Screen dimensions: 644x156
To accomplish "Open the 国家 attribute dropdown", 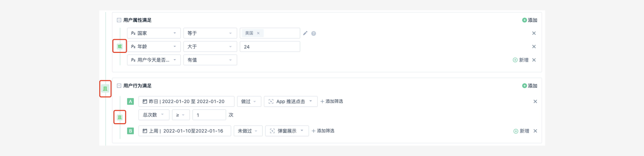I will pyautogui.click(x=154, y=33).
